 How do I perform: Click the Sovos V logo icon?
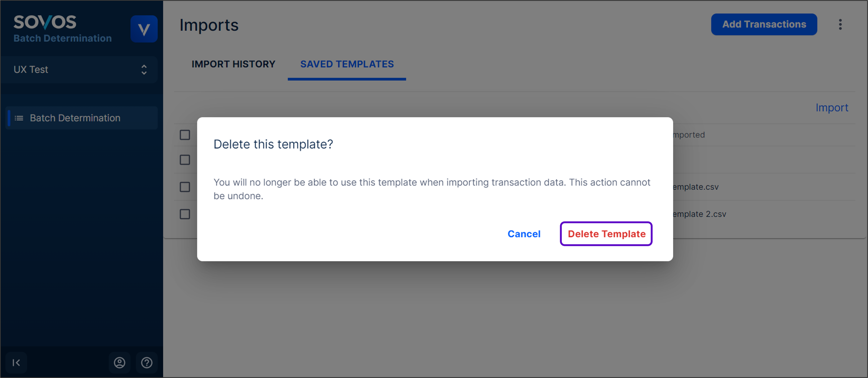pos(144,29)
